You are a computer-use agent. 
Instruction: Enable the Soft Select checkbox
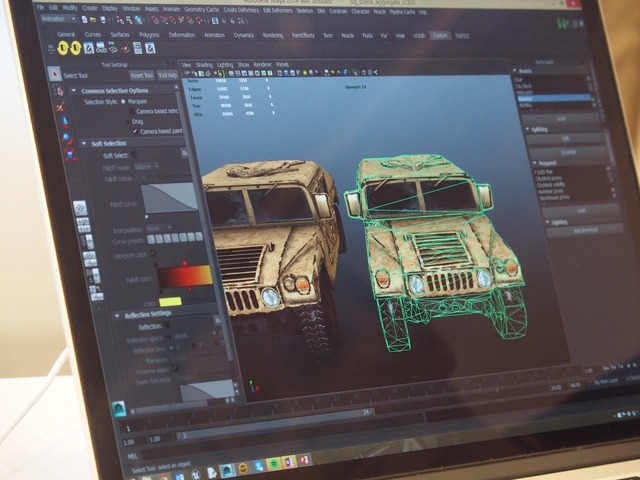(134, 154)
